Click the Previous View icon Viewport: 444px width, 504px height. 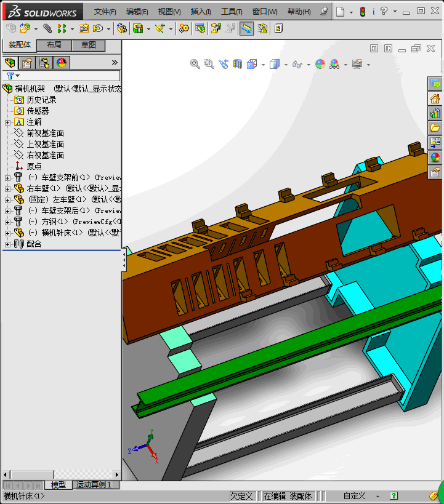click(224, 64)
